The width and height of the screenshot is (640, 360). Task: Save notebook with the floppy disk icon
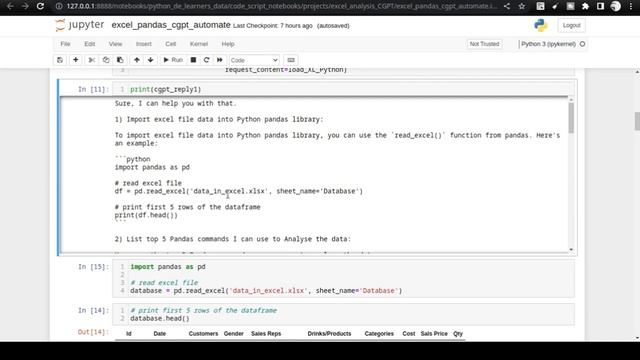[60, 60]
